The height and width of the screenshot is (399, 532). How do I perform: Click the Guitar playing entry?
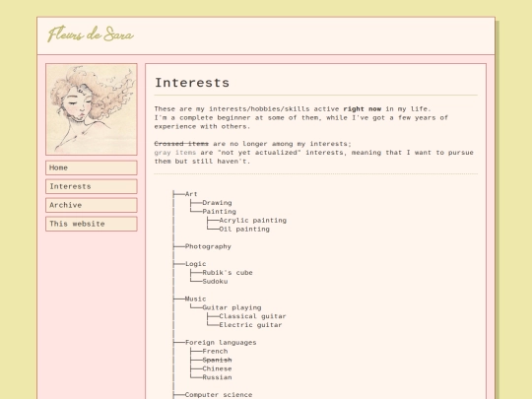(x=232, y=307)
